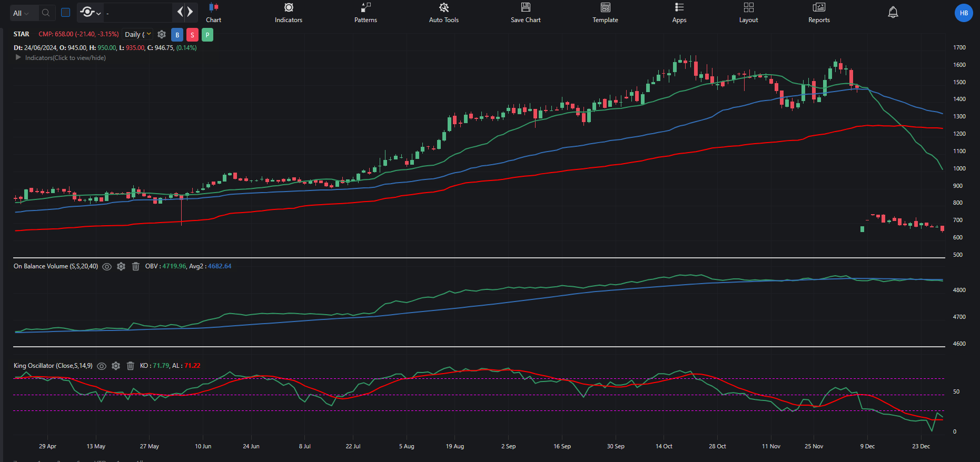Click the blue B buy button

(x=177, y=35)
